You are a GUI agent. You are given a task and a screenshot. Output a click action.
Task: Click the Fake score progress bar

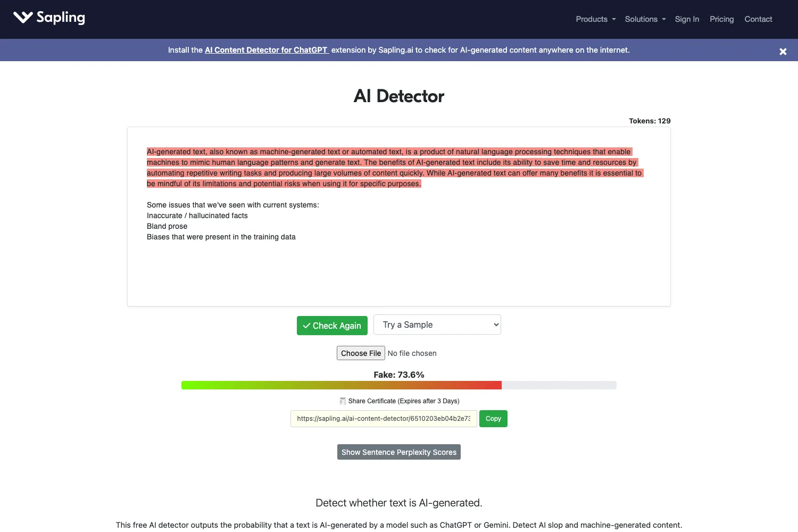[399, 385]
